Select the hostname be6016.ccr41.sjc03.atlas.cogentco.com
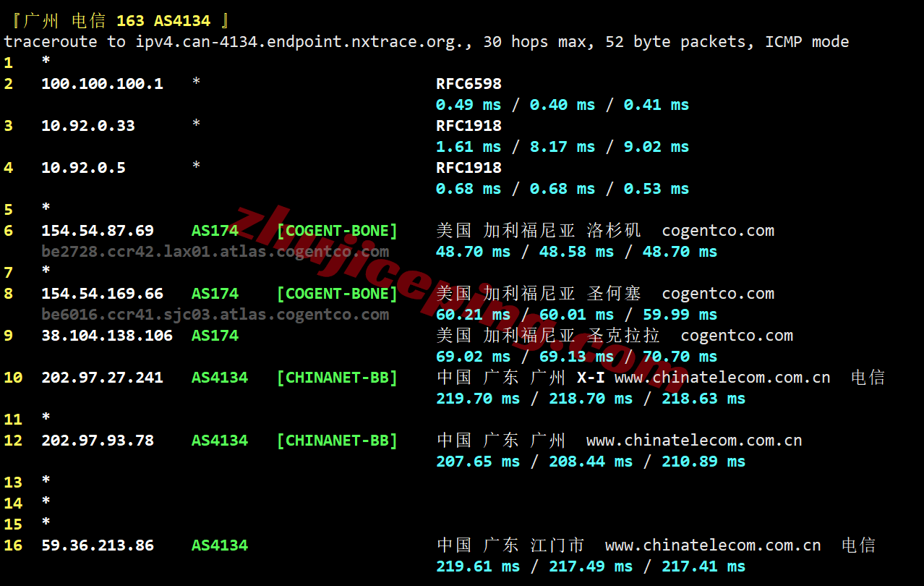Image resolution: width=924 pixels, height=586 pixels. click(x=215, y=315)
